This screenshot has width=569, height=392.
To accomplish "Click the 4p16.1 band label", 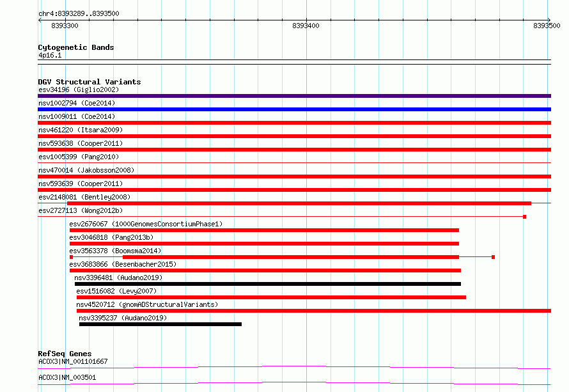I will click(x=50, y=55).
